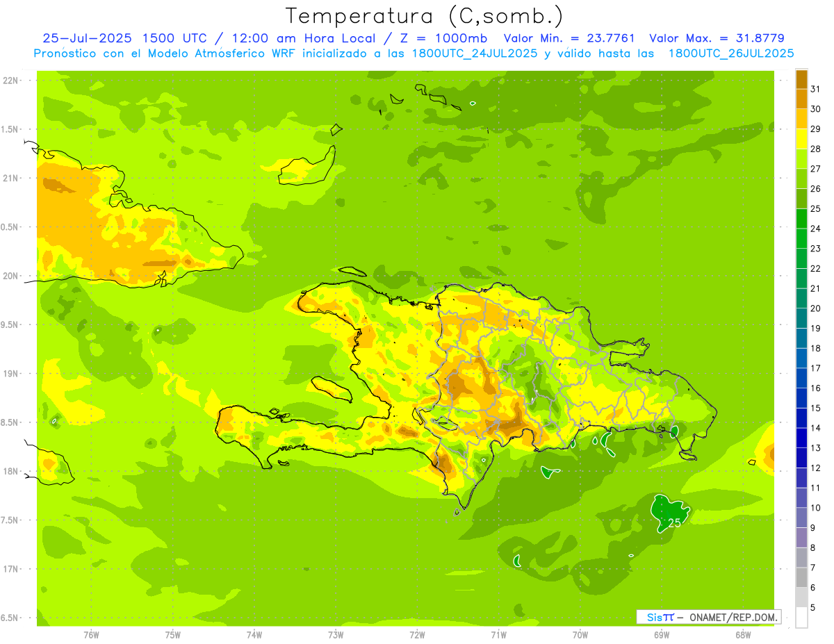This screenshot has height=644, width=834.
Task: Click the legend value "28"
Action: coord(815,149)
